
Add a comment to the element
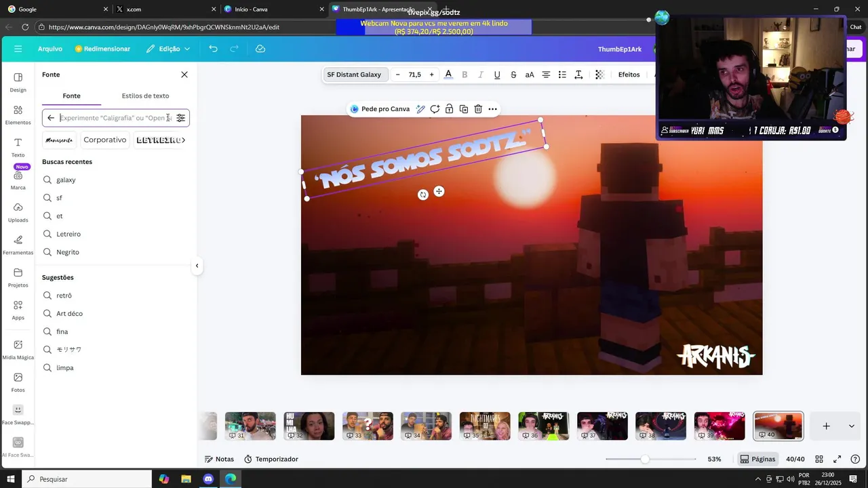[435, 109]
